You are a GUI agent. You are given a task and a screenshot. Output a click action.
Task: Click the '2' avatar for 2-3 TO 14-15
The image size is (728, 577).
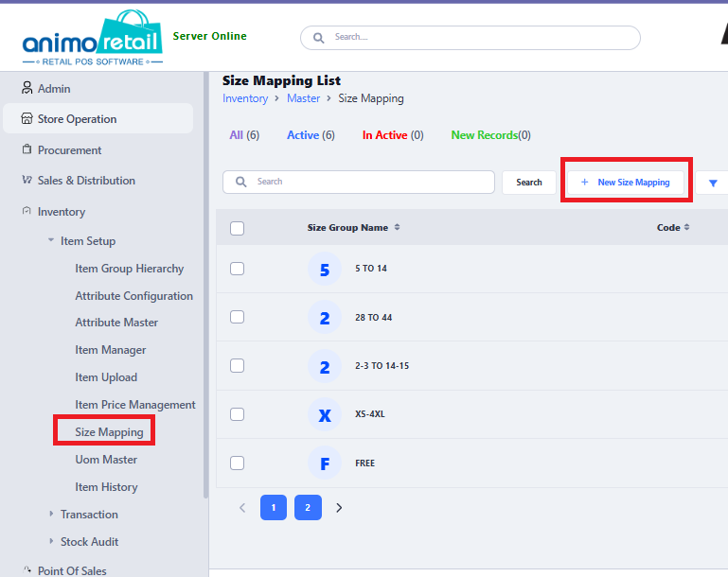[x=325, y=366]
